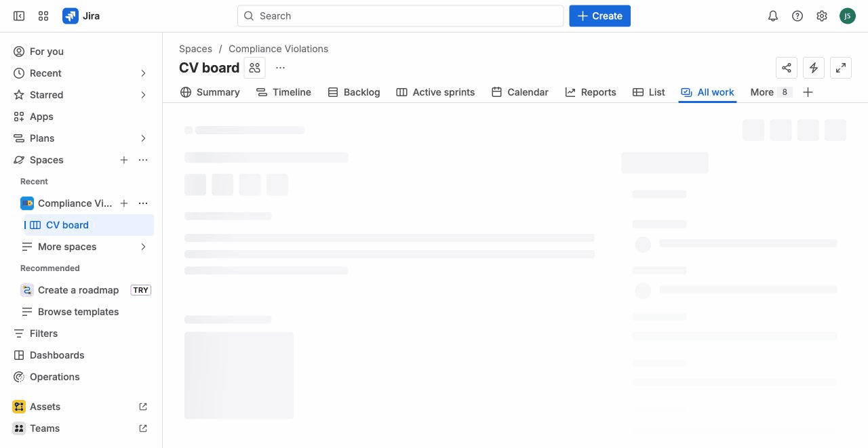Expand the Starred sidebar section
The image size is (868, 448).
click(143, 95)
